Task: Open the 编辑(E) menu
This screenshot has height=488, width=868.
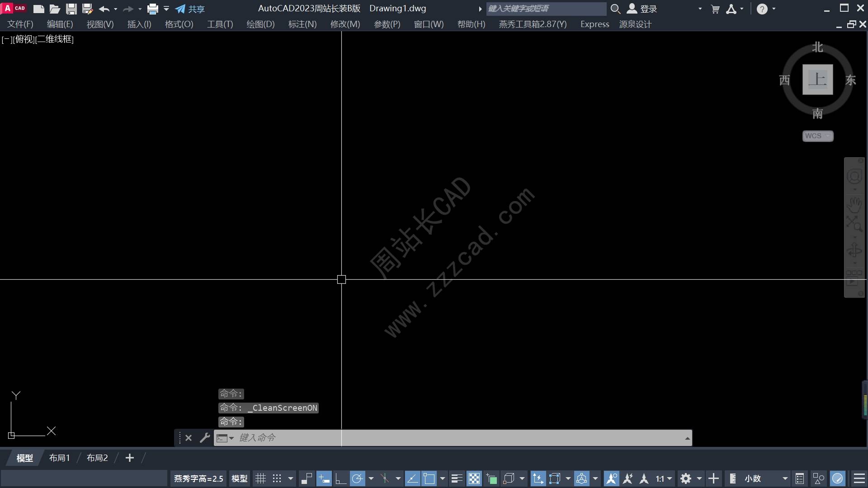Action: pos(60,24)
